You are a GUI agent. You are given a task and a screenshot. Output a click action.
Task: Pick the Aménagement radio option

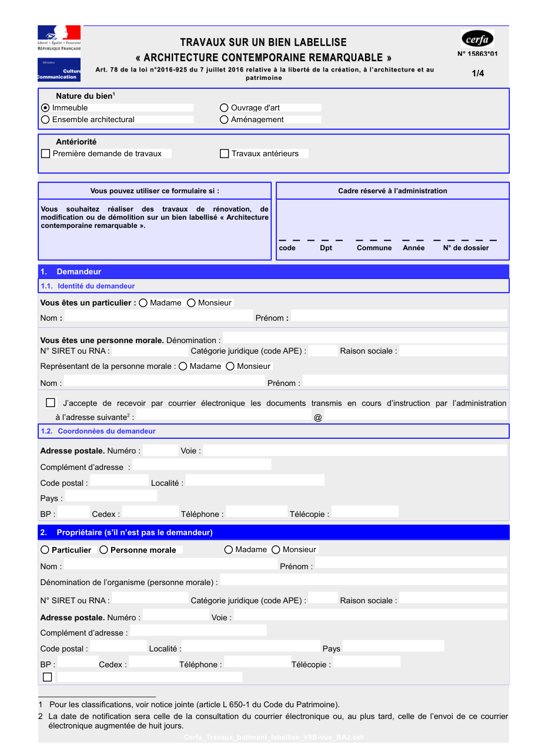[x=224, y=119]
